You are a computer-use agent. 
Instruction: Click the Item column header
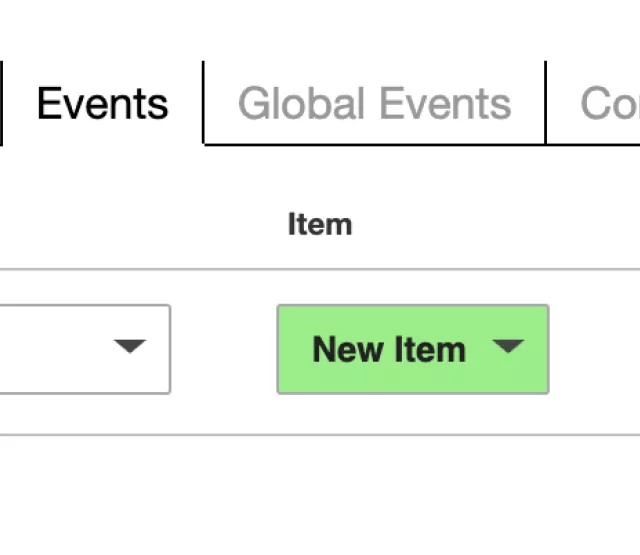pyautogui.click(x=320, y=224)
